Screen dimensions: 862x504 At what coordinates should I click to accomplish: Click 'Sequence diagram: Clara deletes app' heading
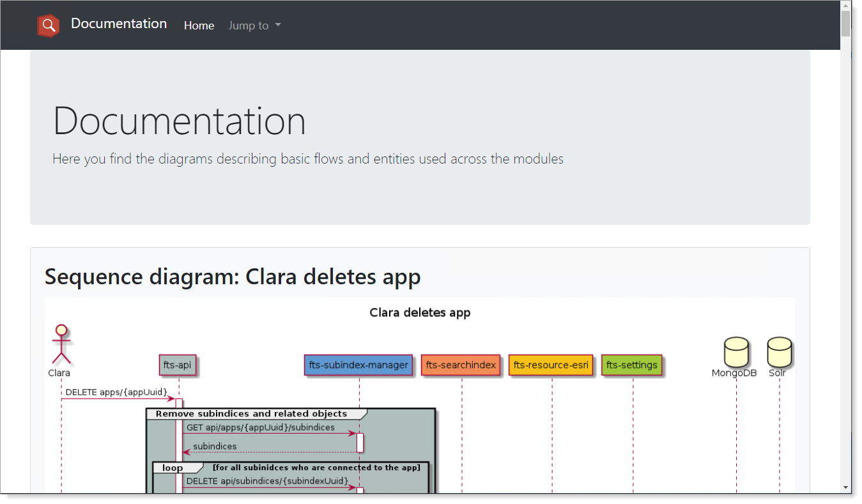tap(233, 277)
